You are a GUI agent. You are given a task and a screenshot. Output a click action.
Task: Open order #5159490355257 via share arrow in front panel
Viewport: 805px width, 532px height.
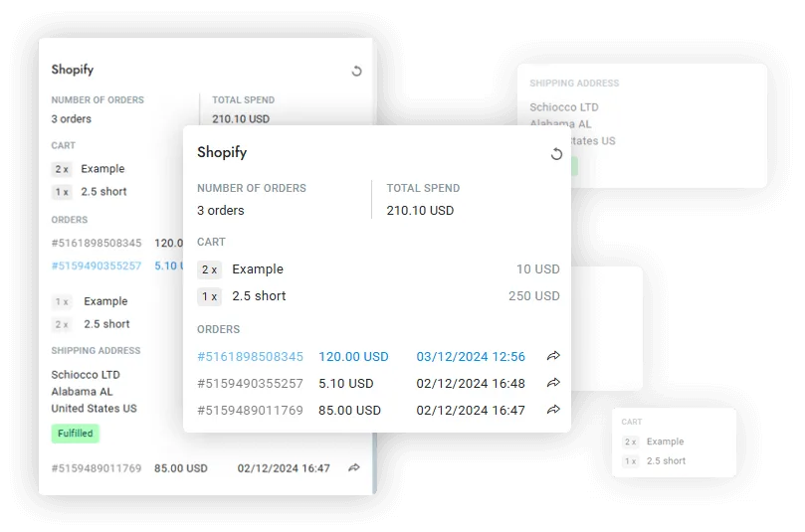[553, 383]
